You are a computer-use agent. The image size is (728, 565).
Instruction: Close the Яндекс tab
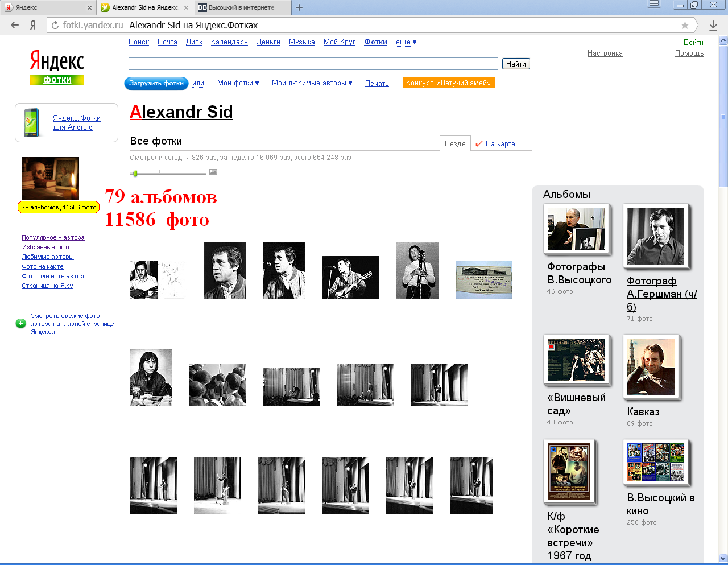[x=89, y=7]
